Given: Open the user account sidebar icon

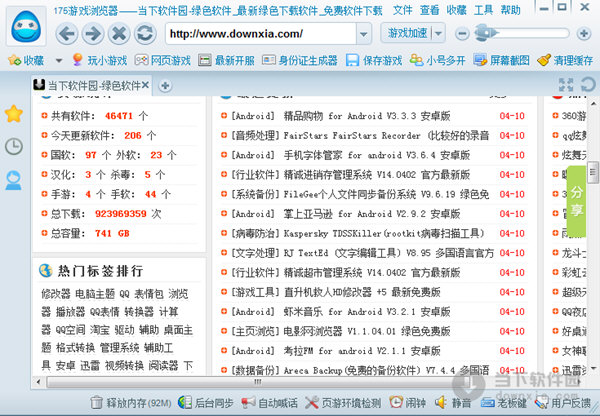Looking at the screenshot, I should [14, 181].
